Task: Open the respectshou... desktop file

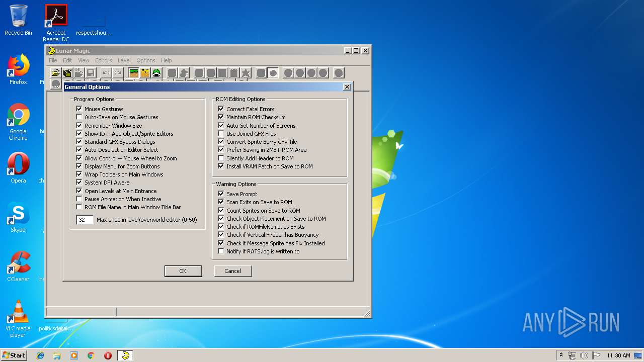Action: click(94, 24)
